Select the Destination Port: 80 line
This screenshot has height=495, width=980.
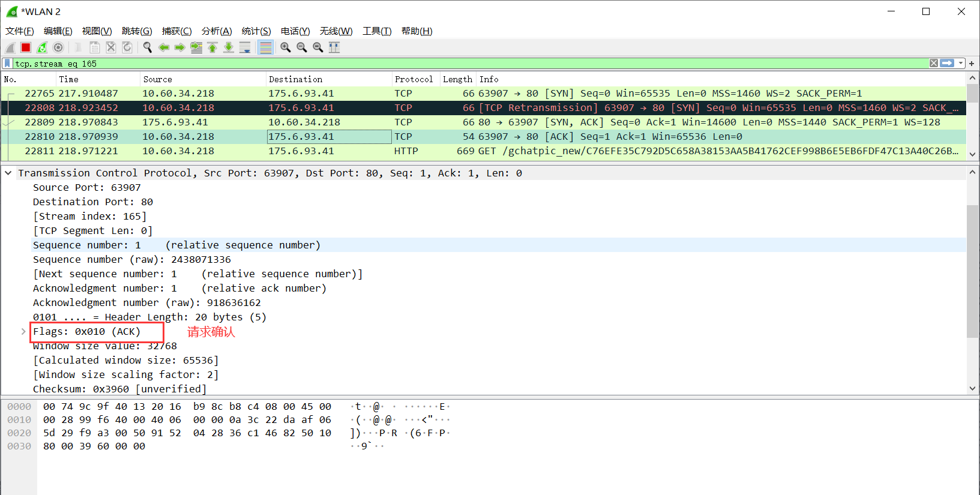(93, 202)
